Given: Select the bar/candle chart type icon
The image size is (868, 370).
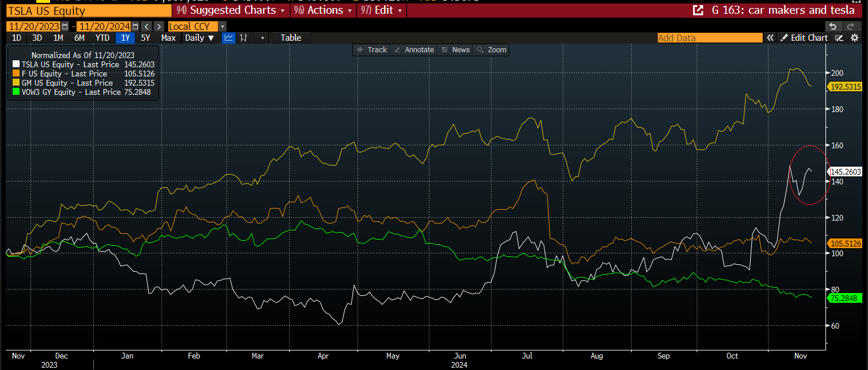Looking at the screenshot, I should pyautogui.click(x=244, y=38).
